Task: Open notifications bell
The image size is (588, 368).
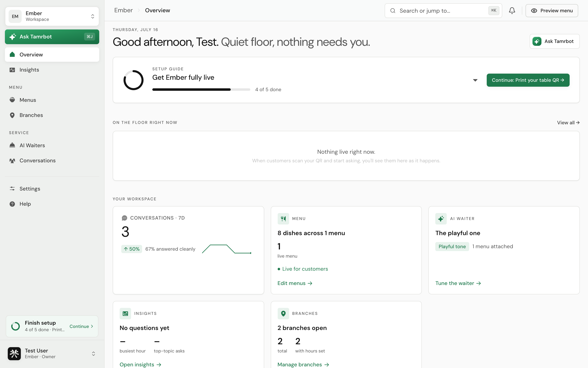Action: [512, 11]
